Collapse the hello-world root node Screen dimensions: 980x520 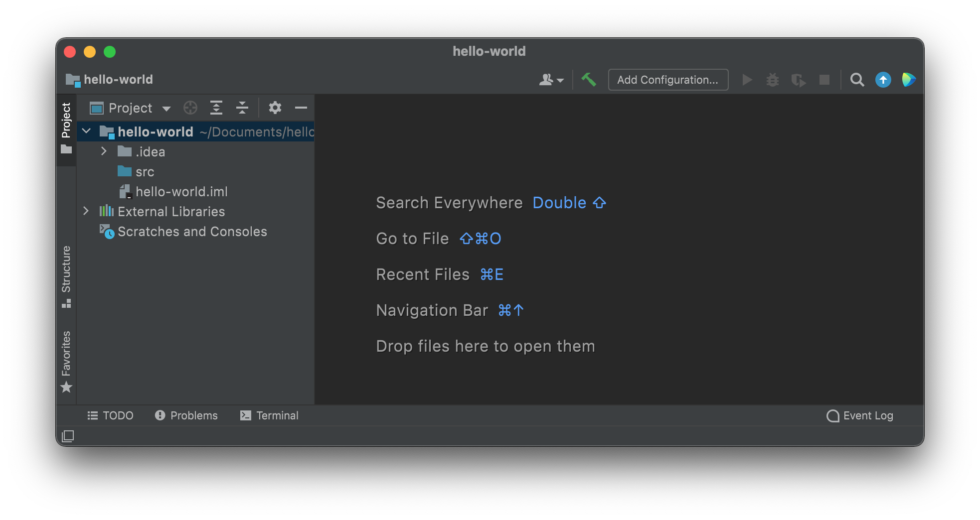pyautogui.click(x=86, y=131)
